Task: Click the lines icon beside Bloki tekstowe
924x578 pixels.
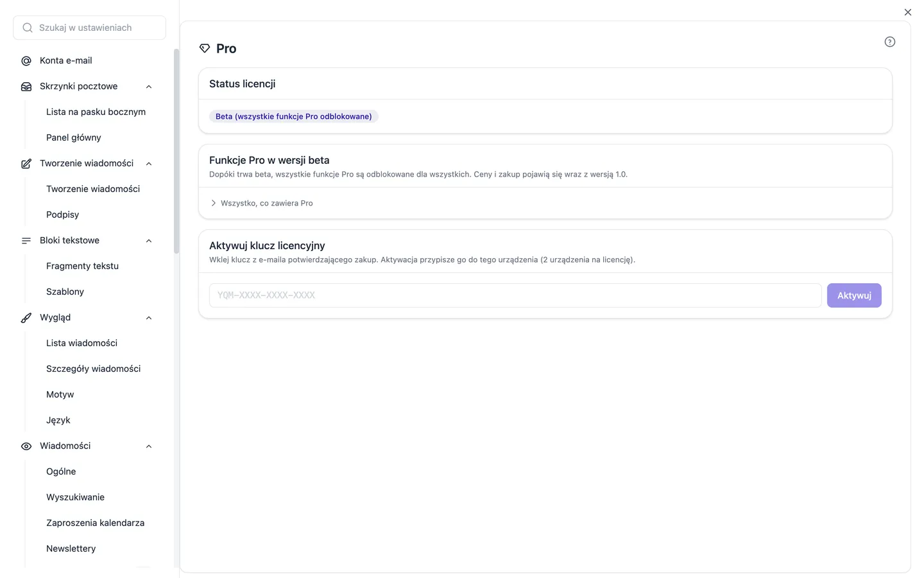Action: tap(26, 241)
